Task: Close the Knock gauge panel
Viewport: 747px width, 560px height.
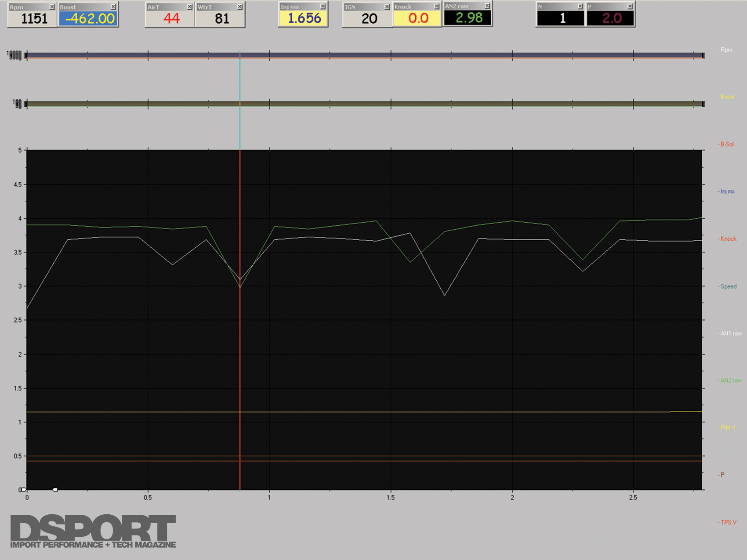Action: (x=436, y=7)
